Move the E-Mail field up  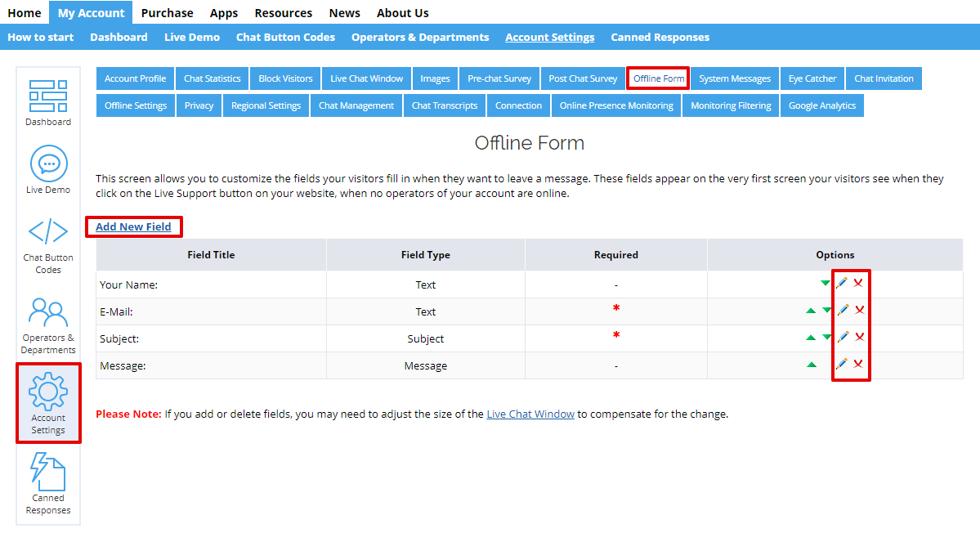click(809, 310)
